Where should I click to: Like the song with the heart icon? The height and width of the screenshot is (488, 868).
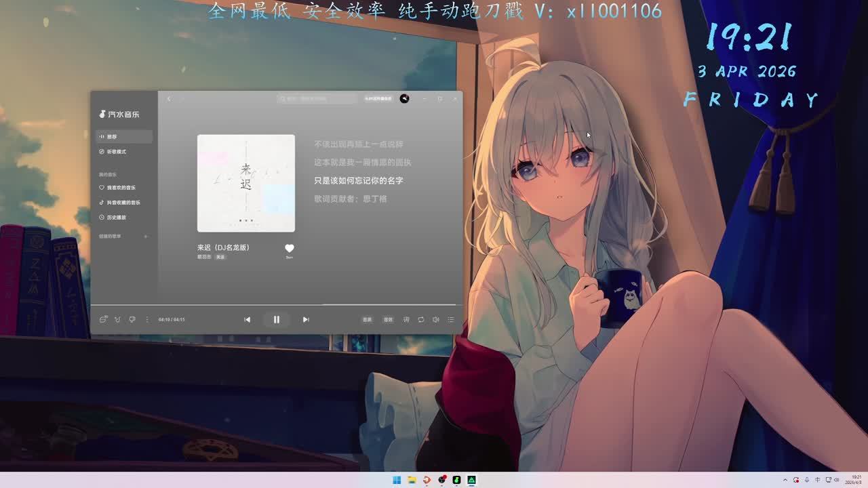(290, 248)
